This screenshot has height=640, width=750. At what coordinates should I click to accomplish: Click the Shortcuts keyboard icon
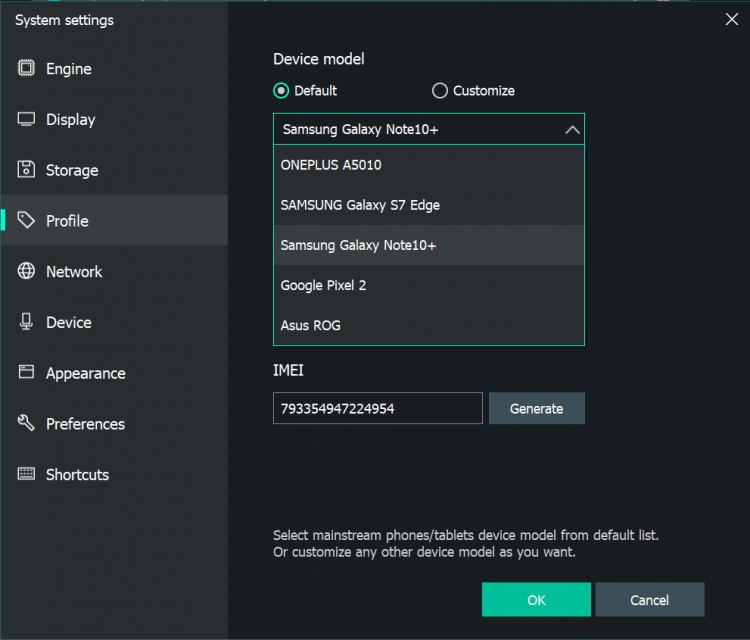[x=27, y=474]
